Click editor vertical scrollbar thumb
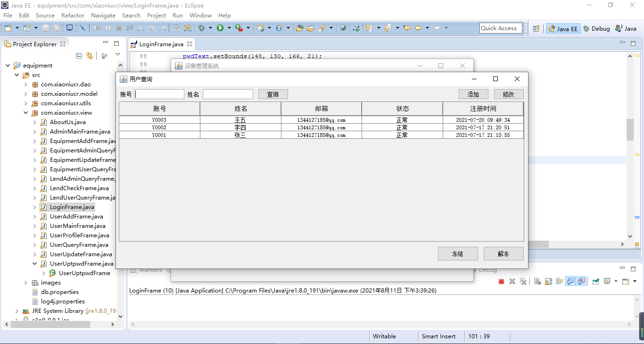Viewport: 644px width, 344px height. 630,130
